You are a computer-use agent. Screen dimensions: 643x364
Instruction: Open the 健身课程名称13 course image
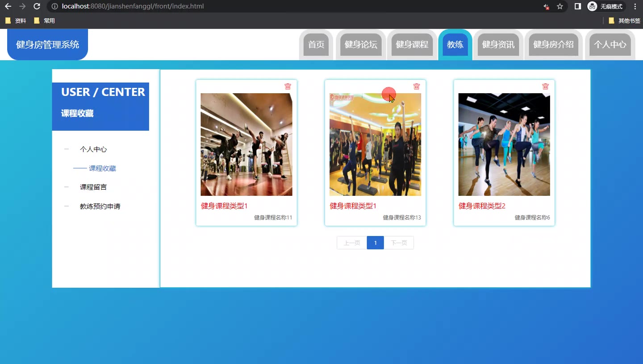click(x=375, y=145)
